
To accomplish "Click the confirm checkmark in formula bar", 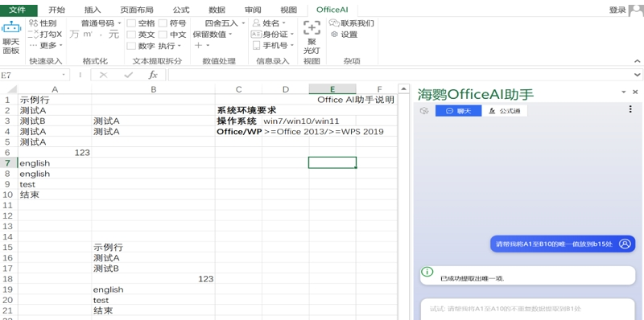I will click(x=129, y=75).
